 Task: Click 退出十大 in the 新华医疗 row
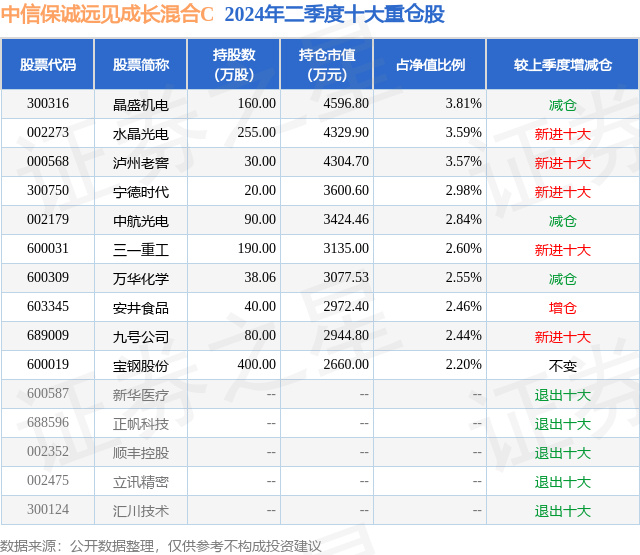563,395
